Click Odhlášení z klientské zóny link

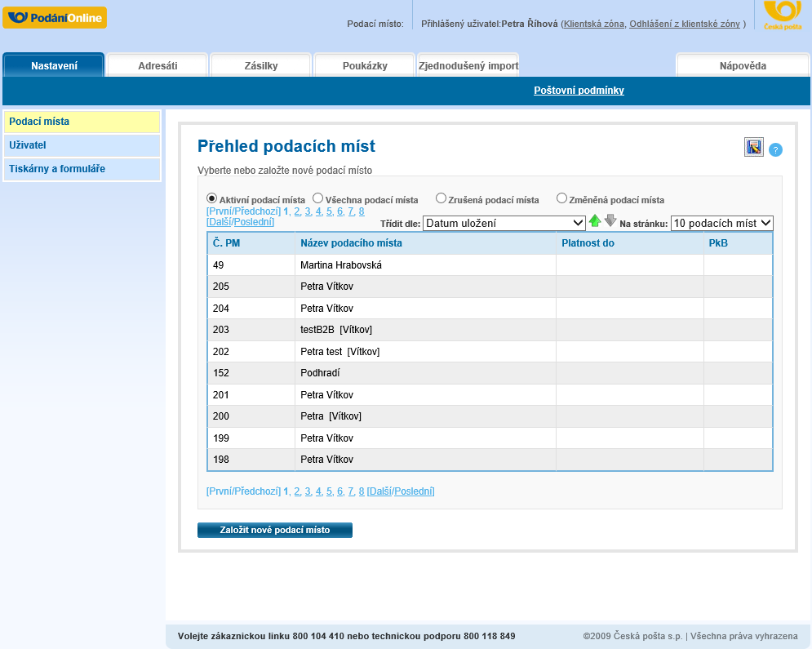[685, 24]
